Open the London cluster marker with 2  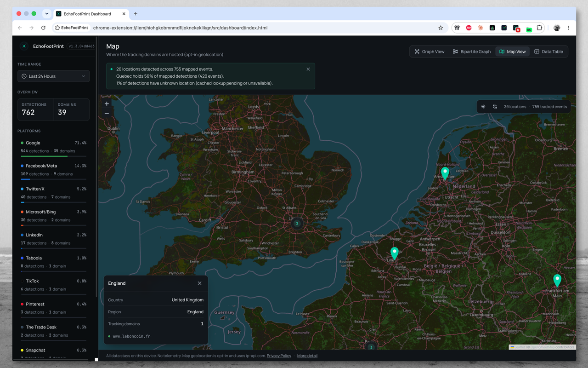pos(297,224)
